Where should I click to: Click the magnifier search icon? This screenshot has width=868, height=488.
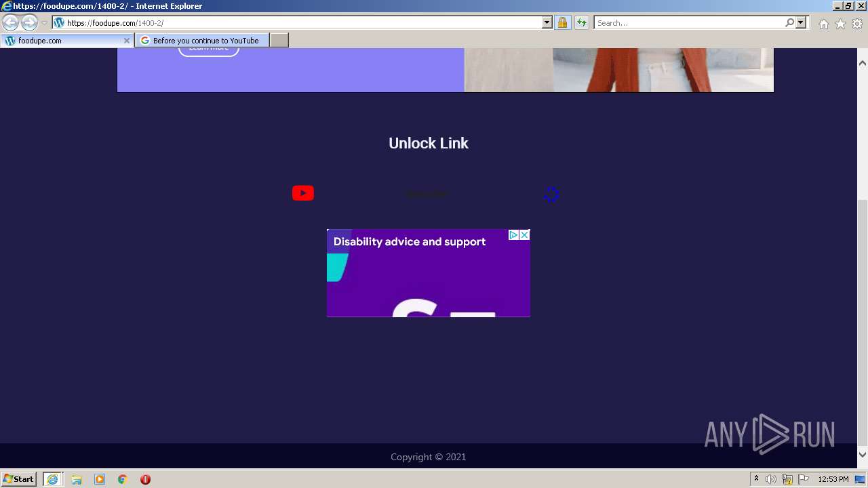(789, 23)
